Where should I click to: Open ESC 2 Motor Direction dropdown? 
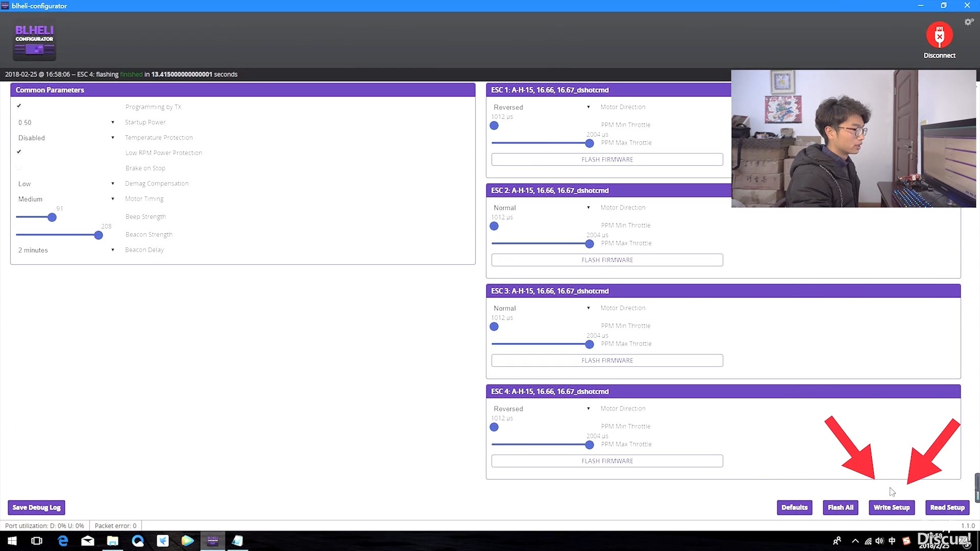tap(542, 208)
